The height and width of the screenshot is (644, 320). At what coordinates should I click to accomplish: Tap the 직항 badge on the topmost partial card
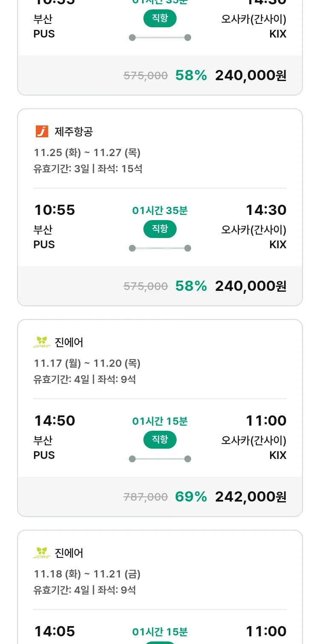tap(160, 19)
